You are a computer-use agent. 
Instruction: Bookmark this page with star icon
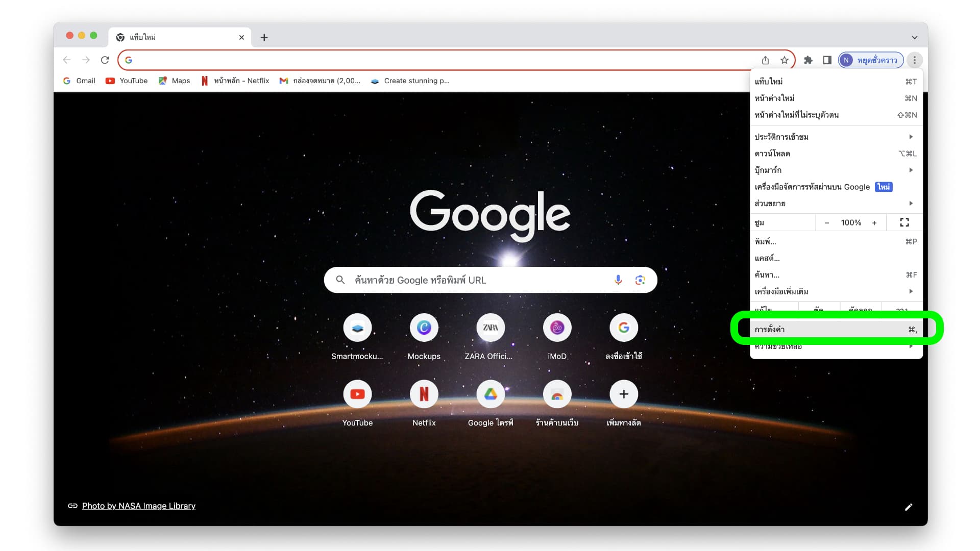(785, 60)
